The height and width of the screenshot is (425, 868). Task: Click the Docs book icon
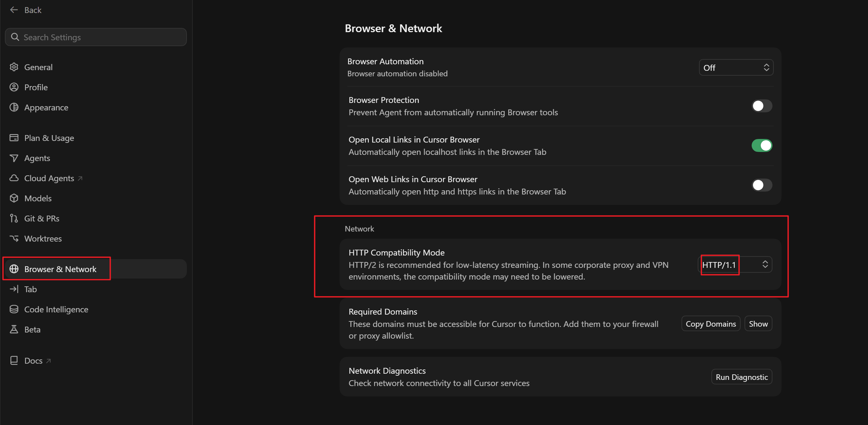[x=14, y=361]
